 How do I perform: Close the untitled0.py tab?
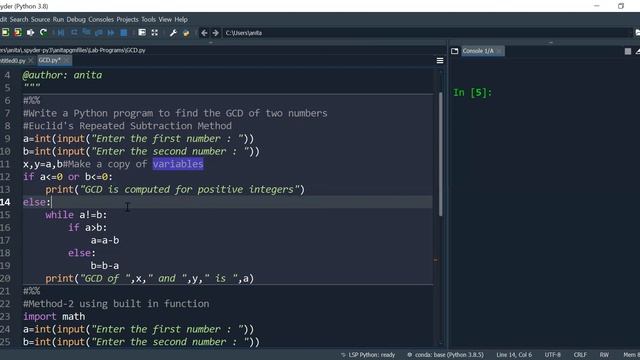point(31,61)
